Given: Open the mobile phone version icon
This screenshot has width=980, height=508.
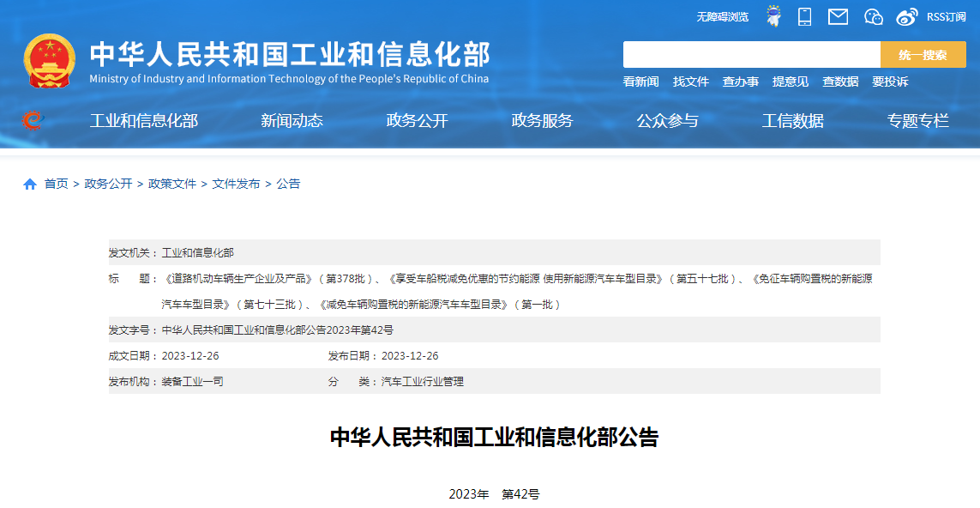Looking at the screenshot, I should click(804, 17).
